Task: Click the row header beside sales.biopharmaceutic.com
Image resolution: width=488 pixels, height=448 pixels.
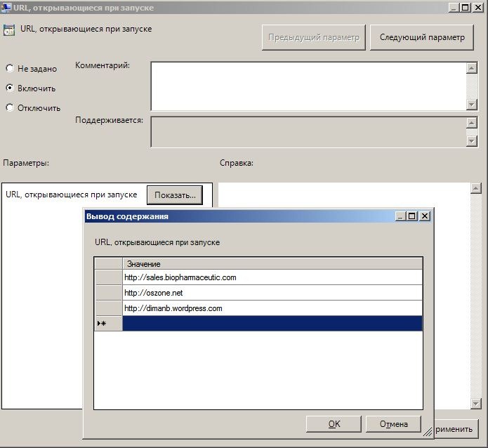Action: [x=108, y=277]
